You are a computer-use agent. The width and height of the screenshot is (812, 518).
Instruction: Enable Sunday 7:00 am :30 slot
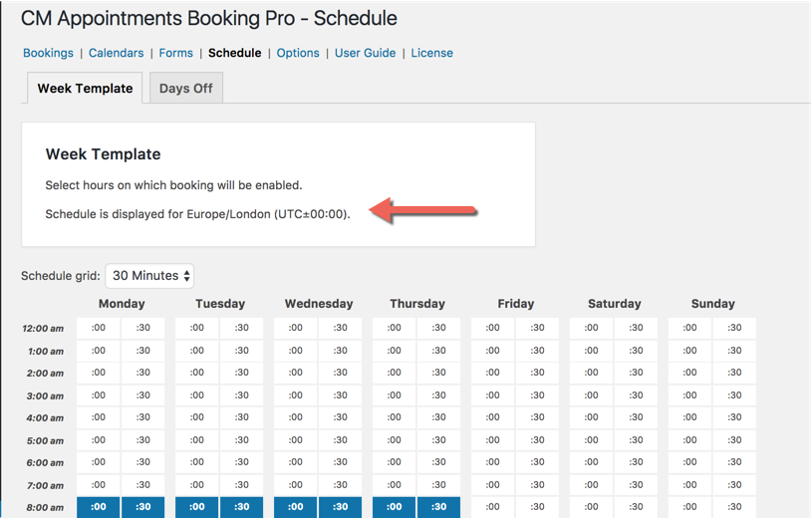pos(734,485)
